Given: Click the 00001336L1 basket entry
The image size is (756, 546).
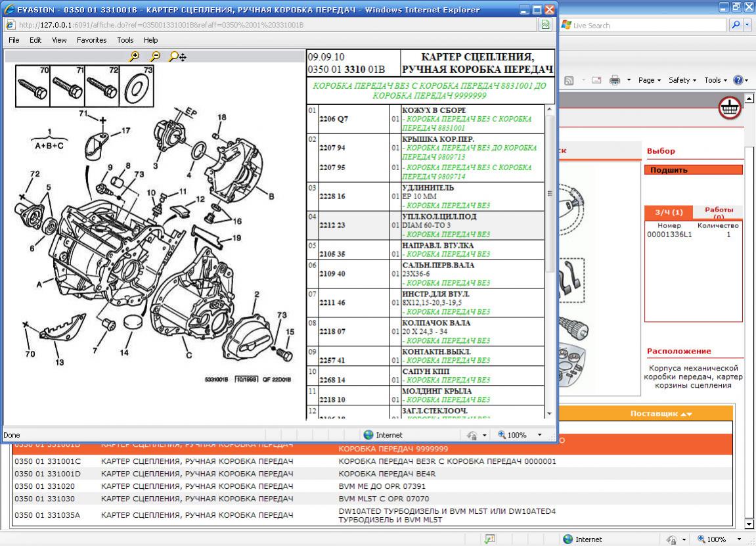Looking at the screenshot, I should click(x=669, y=235).
